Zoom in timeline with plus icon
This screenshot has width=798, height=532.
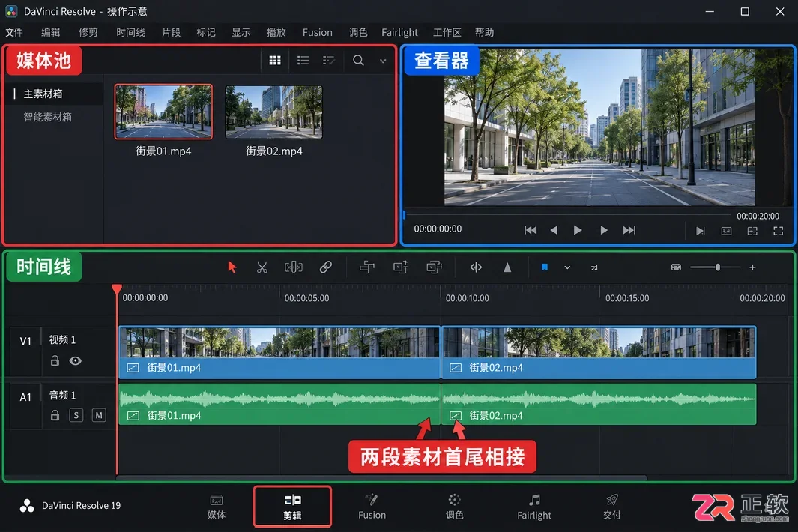[x=752, y=267]
